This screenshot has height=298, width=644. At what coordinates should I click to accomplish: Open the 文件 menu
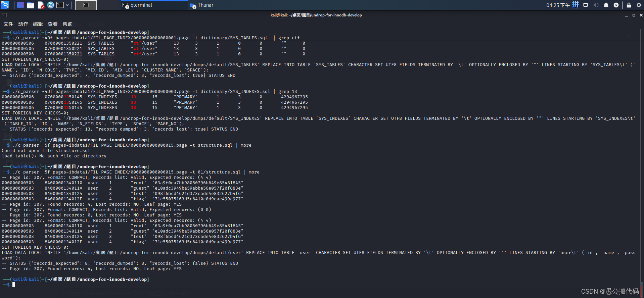[8, 24]
